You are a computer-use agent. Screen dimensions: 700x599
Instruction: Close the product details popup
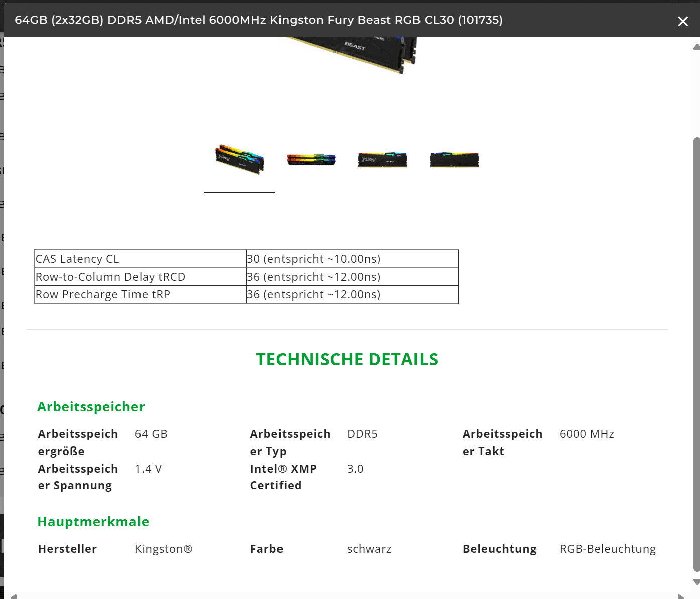point(682,21)
